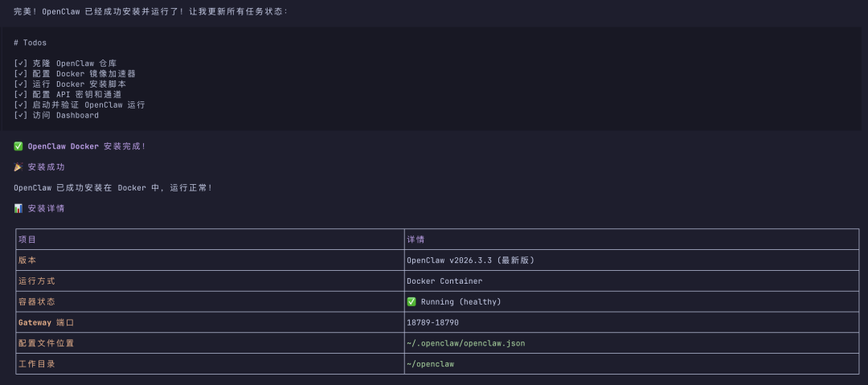Click the '# Todos' heading
Image resolution: width=868 pixels, height=385 pixels.
[31, 43]
